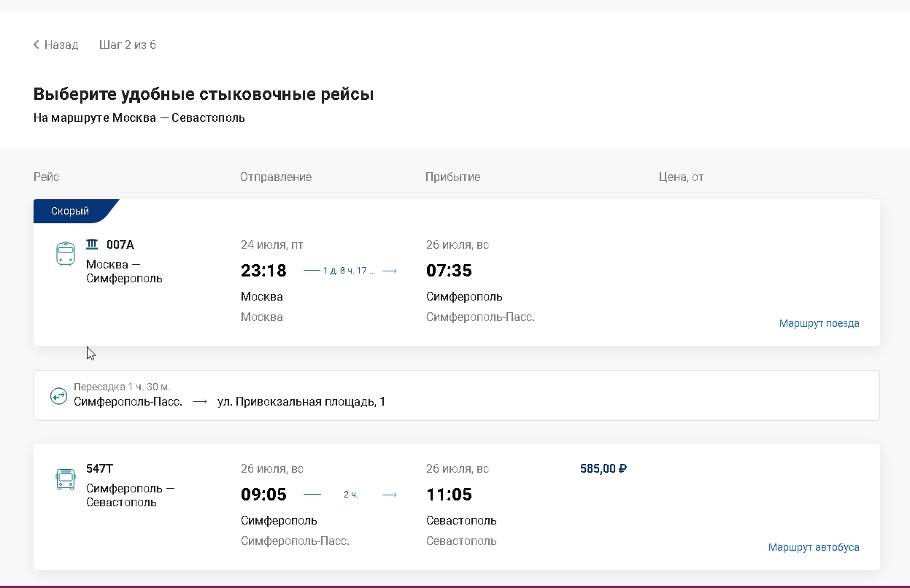Click the branded train columns icon beside 007А
This screenshot has width=910, height=588.
pyautogui.click(x=92, y=244)
